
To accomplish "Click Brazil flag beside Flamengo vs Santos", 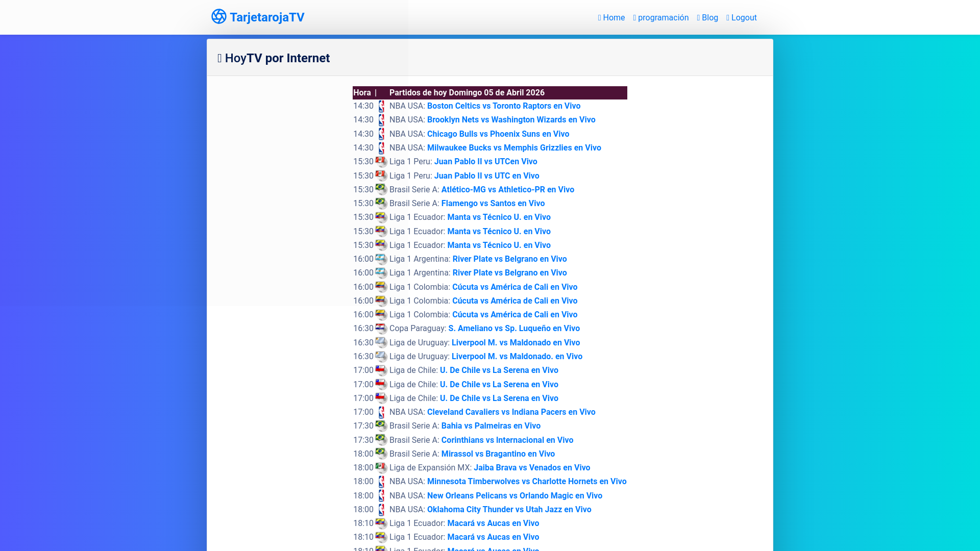I will tap(381, 203).
